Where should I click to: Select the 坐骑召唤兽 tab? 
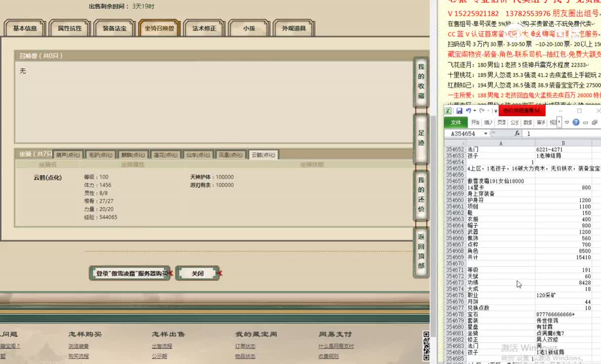coord(159,28)
